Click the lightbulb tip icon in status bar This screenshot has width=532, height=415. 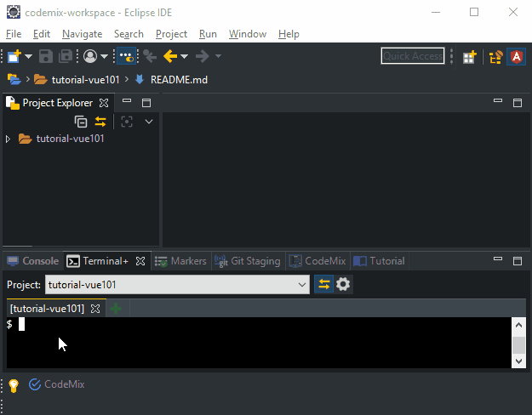pyautogui.click(x=14, y=385)
